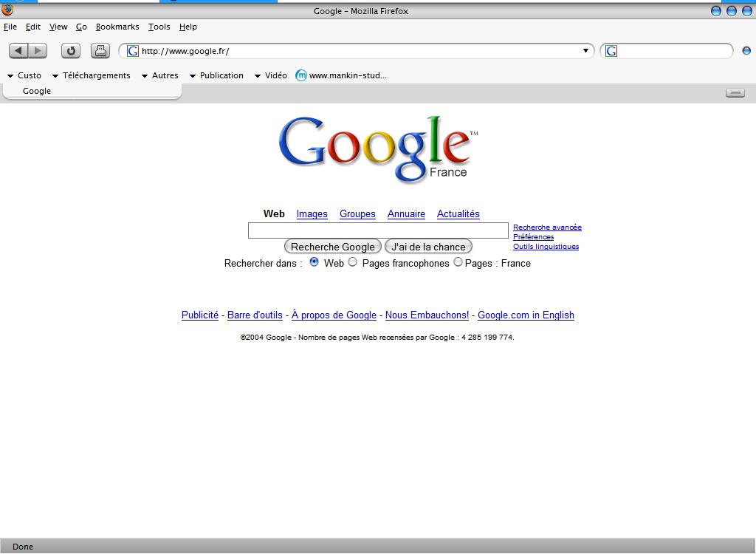Expand the Téléchargements bookmarks folder
756x554 pixels.
click(x=91, y=75)
